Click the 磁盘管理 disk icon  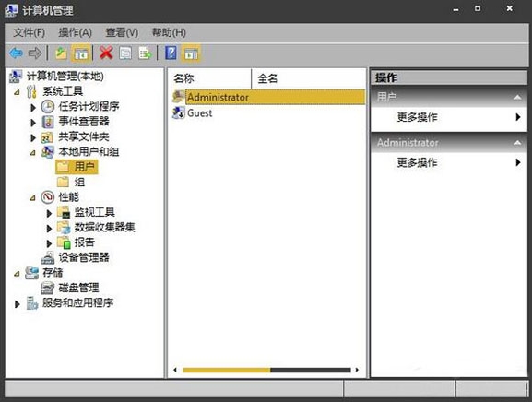click(48, 288)
